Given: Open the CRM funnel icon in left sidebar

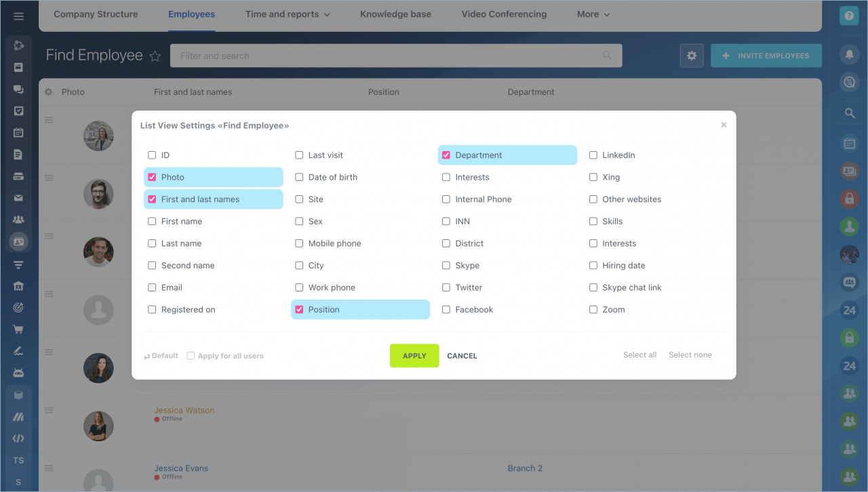Looking at the screenshot, I should 18,265.
